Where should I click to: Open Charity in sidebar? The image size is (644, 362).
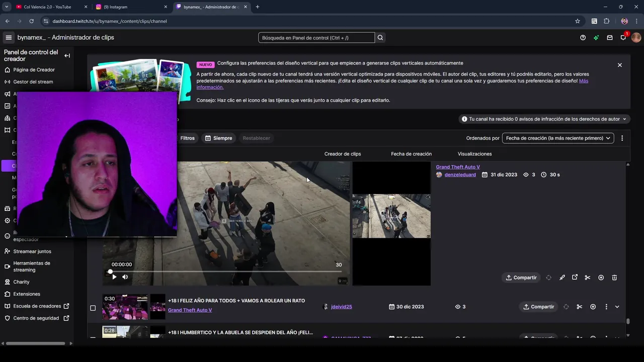(21, 282)
